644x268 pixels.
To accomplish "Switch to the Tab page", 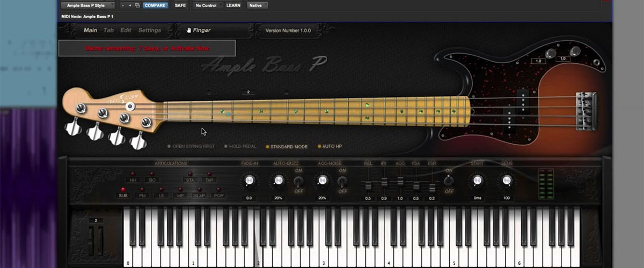I will tap(109, 31).
